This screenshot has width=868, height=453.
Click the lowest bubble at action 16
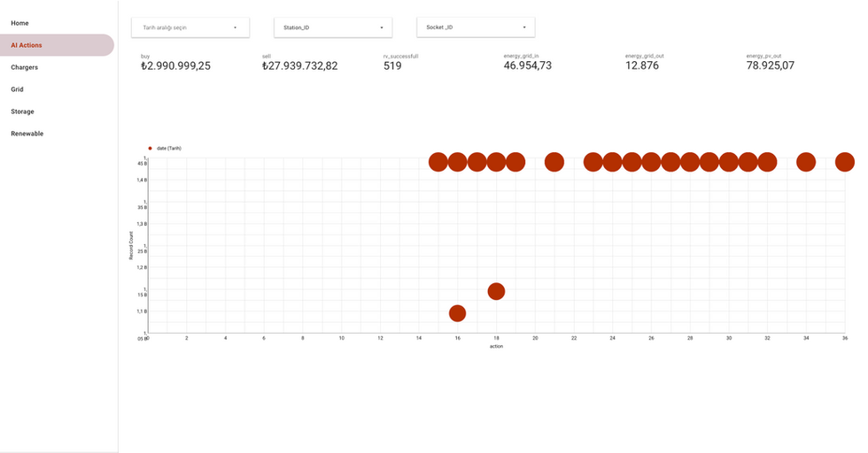(457, 313)
